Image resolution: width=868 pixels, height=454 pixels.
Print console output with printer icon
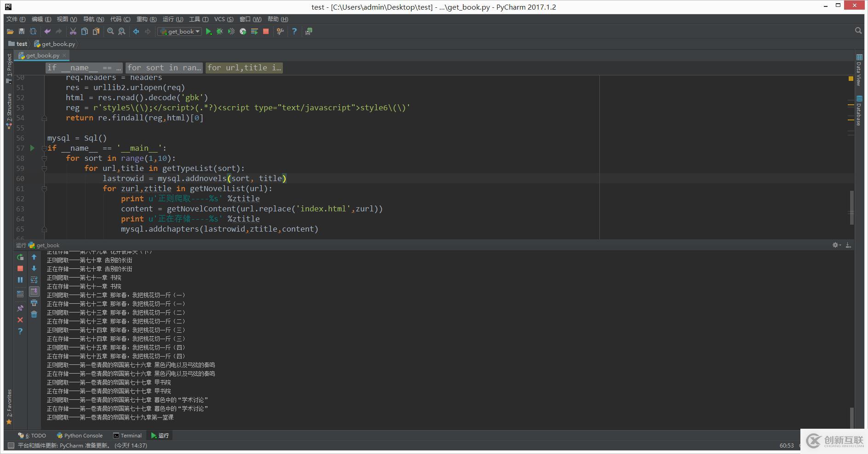pos(34,303)
